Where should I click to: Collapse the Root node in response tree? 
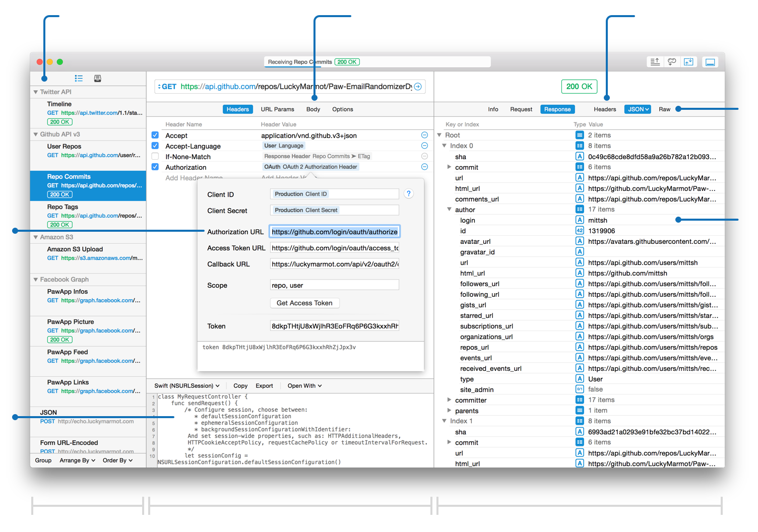[x=439, y=135]
